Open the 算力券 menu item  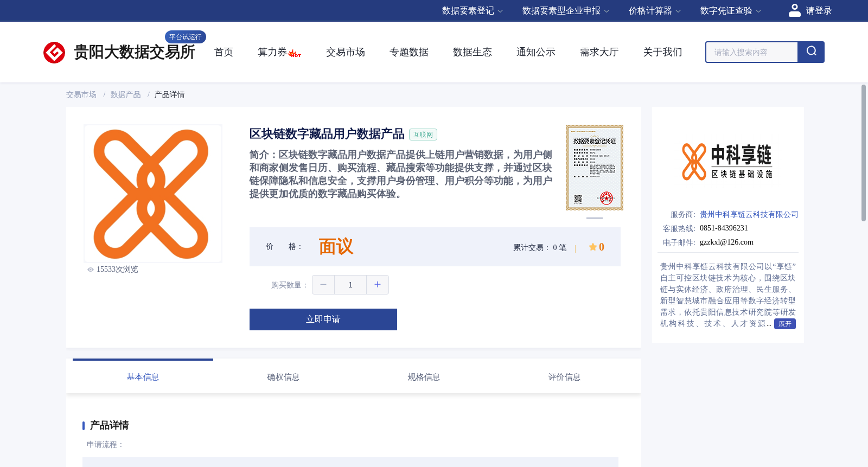(272, 52)
